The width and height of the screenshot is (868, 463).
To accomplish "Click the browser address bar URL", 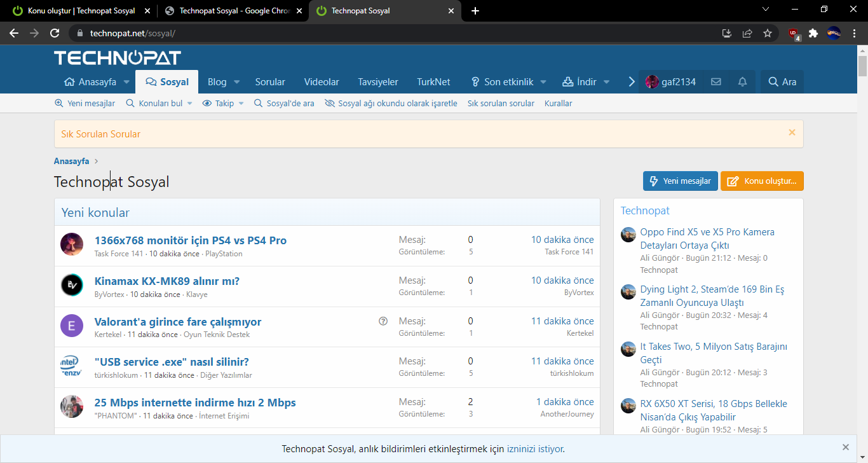I will (132, 33).
